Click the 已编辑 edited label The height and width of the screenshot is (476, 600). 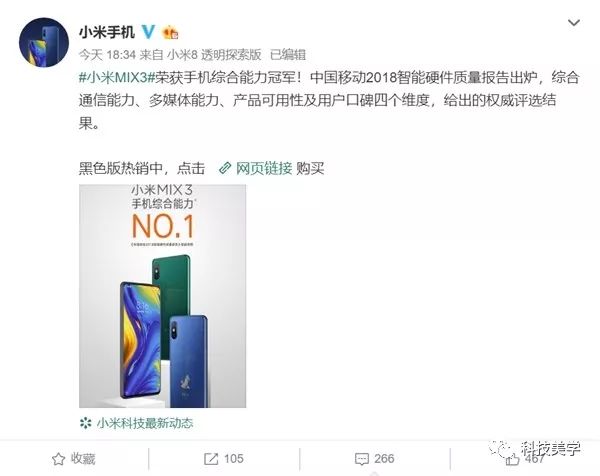288,55
